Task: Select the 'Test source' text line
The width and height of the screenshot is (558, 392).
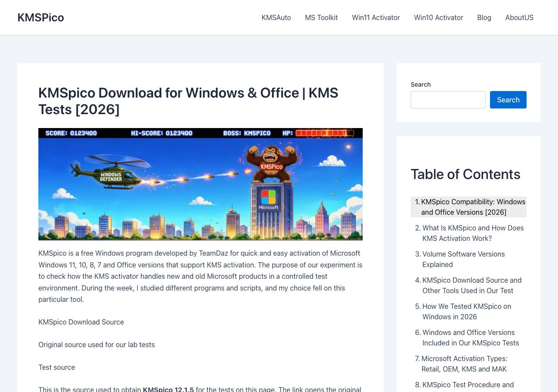Action: [57, 367]
